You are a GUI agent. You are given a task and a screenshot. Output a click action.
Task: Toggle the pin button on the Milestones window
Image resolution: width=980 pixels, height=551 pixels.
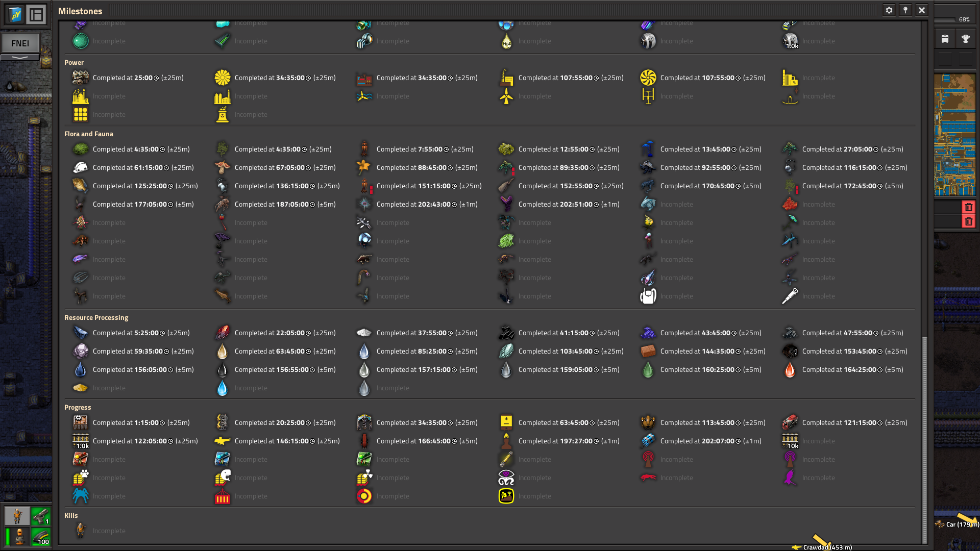[905, 10]
